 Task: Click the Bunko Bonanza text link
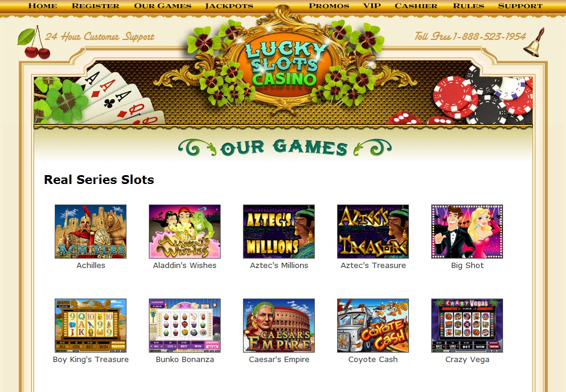[x=185, y=360]
